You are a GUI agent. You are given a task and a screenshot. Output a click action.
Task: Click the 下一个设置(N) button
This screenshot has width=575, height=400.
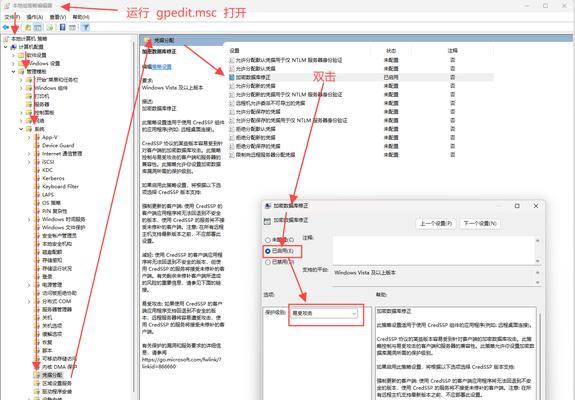point(480,223)
